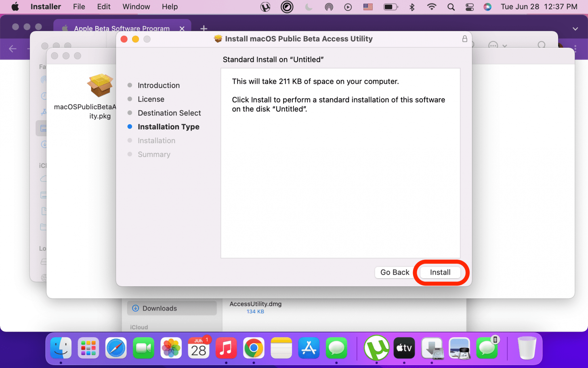
Task: Open Messages from the Dock
Action: point(336,348)
